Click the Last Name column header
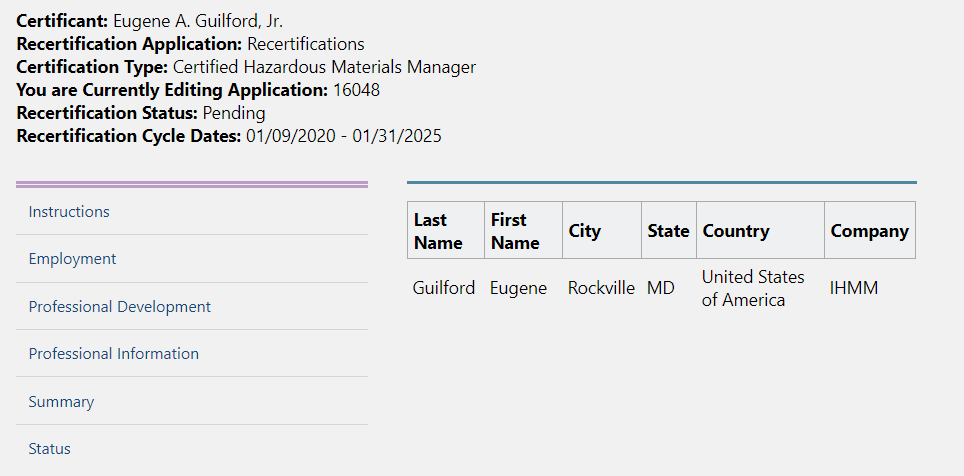Screen dimensions: 964x476 tap(438, 231)
